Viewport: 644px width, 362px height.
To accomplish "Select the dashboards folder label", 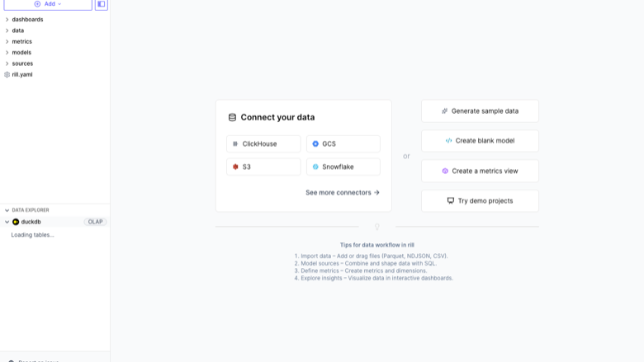I will 27,20.
